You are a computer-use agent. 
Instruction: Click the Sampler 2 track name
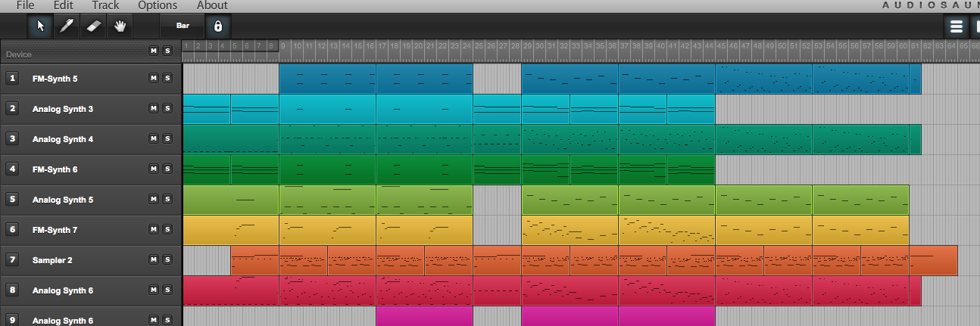(52, 260)
